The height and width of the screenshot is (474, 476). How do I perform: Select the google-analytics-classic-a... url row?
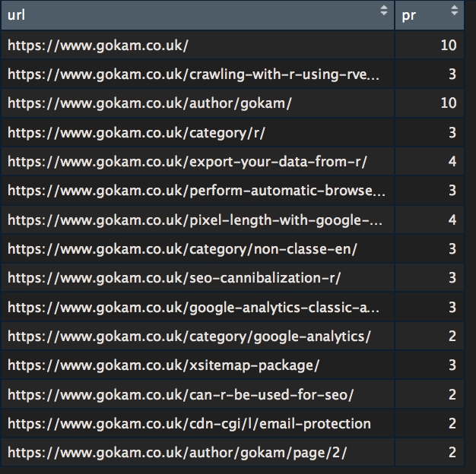[193, 308]
